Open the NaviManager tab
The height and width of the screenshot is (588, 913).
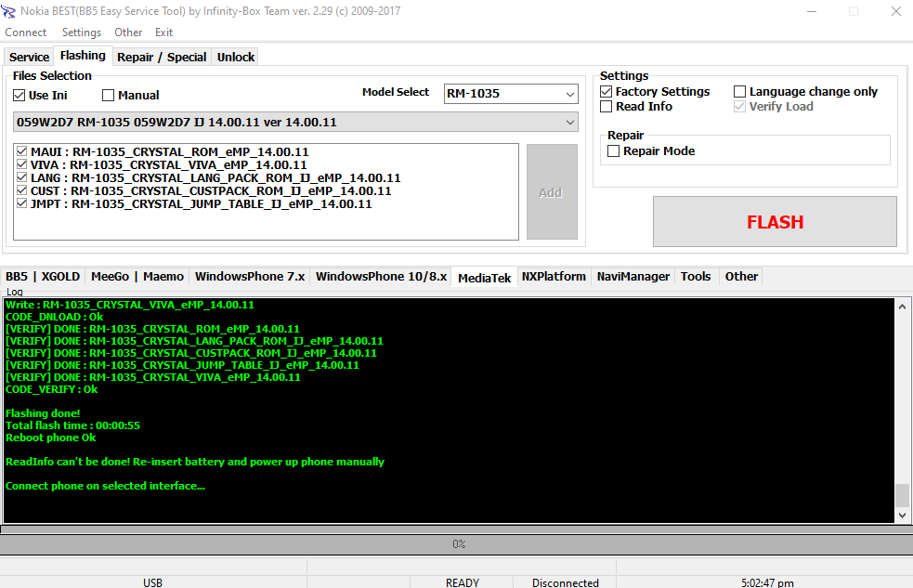(x=633, y=277)
